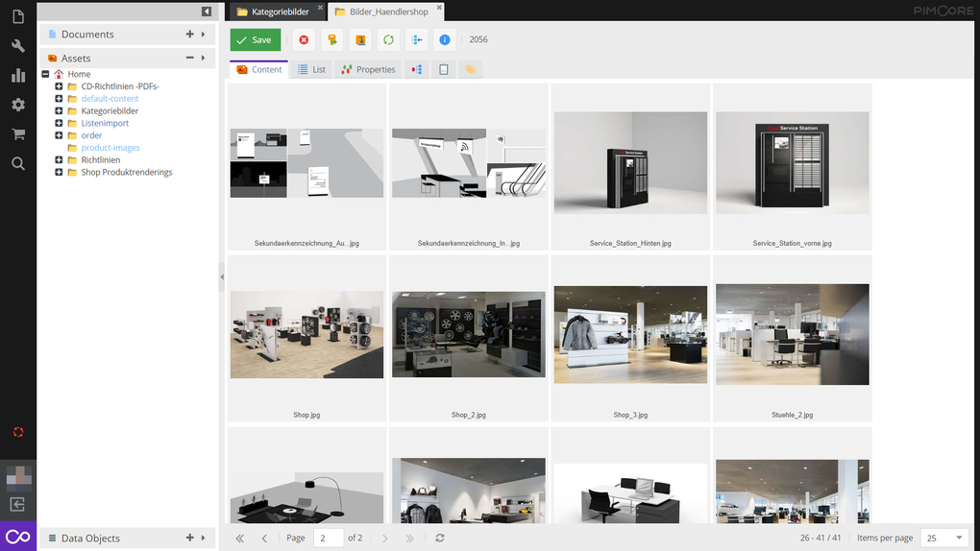Select the Shop Produktrenderings tree item
The height and width of the screenshot is (551, 980).
(126, 172)
